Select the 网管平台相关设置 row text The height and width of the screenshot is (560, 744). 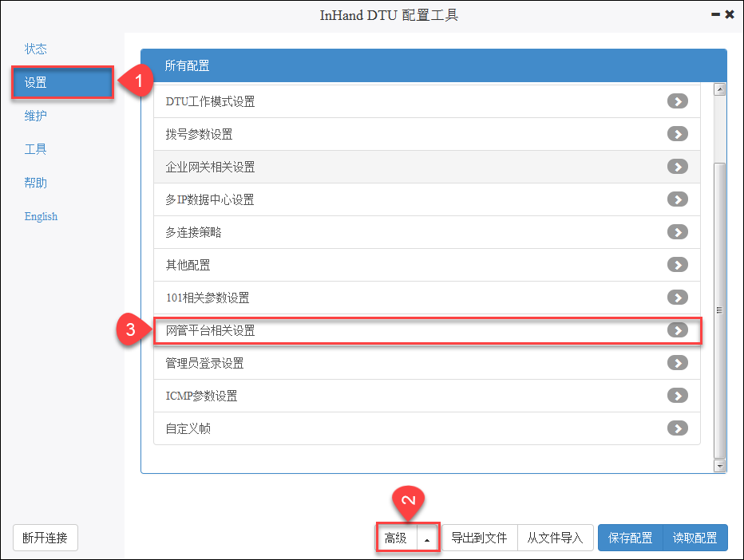(210, 330)
